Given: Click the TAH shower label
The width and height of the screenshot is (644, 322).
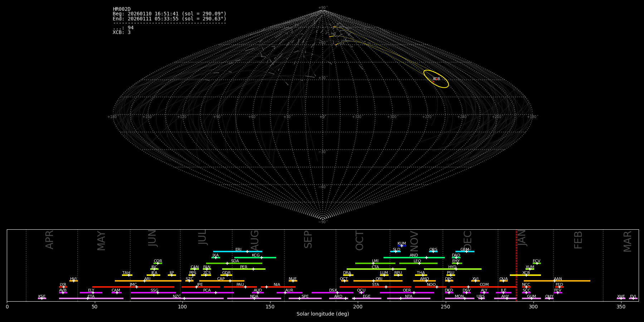Looking at the screenshot, I should tap(126, 273).
